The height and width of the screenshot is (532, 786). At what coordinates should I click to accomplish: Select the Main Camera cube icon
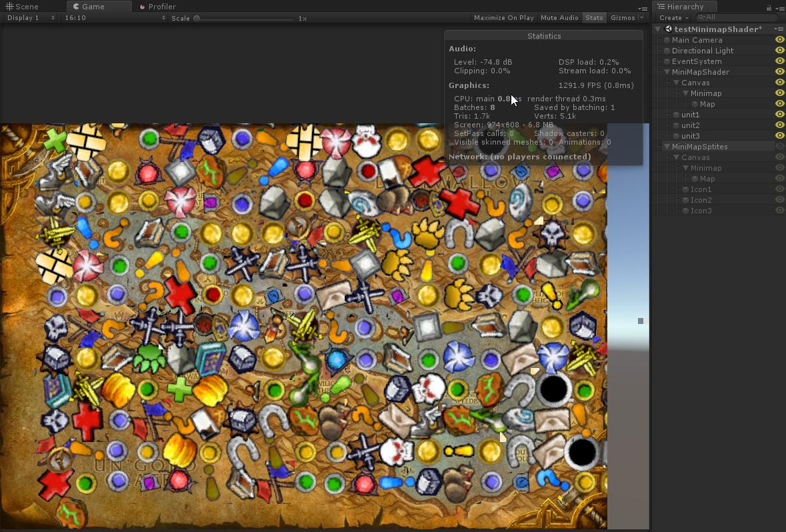click(667, 40)
